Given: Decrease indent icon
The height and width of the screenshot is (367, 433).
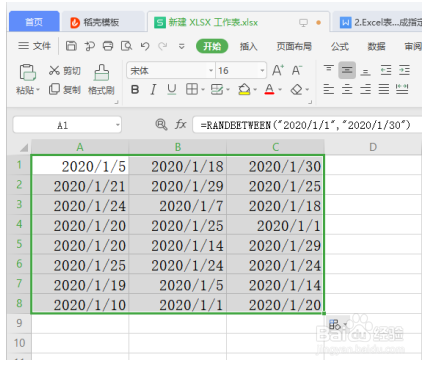Looking at the screenshot, I should point(386,70).
